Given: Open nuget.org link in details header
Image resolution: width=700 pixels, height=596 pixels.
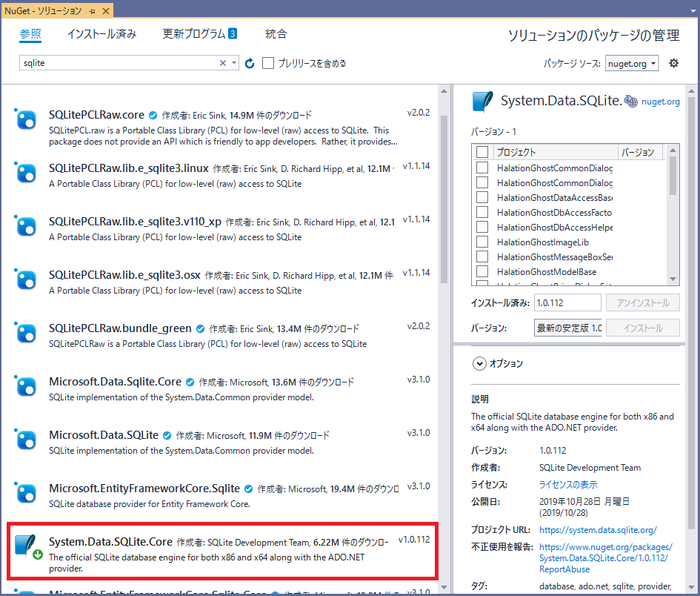Looking at the screenshot, I should (661, 102).
